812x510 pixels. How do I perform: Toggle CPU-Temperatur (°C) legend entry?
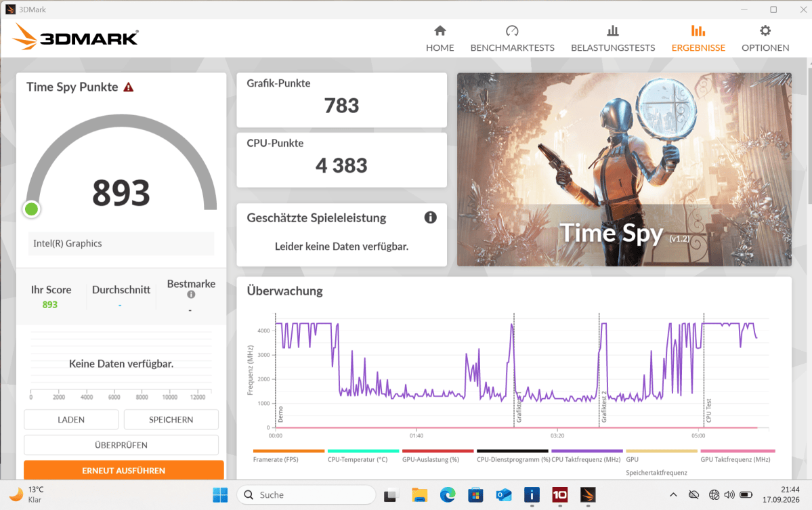(x=363, y=456)
